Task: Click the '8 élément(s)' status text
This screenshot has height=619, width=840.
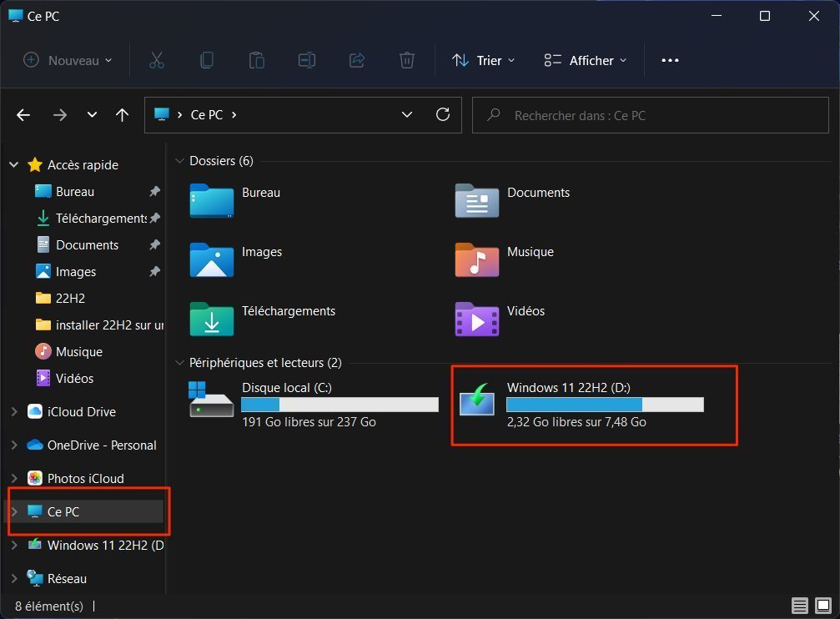Action: click(49, 606)
